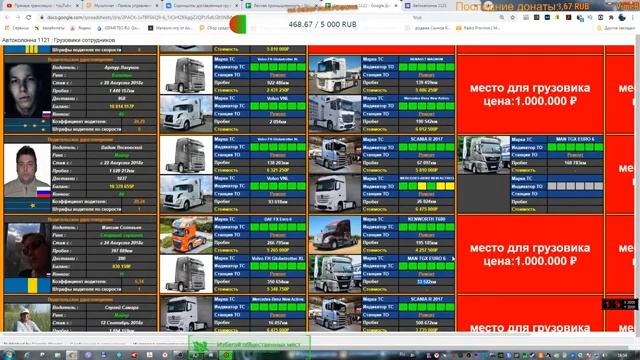
Task: Open driver Максим's profile photo
Action: coord(27,250)
